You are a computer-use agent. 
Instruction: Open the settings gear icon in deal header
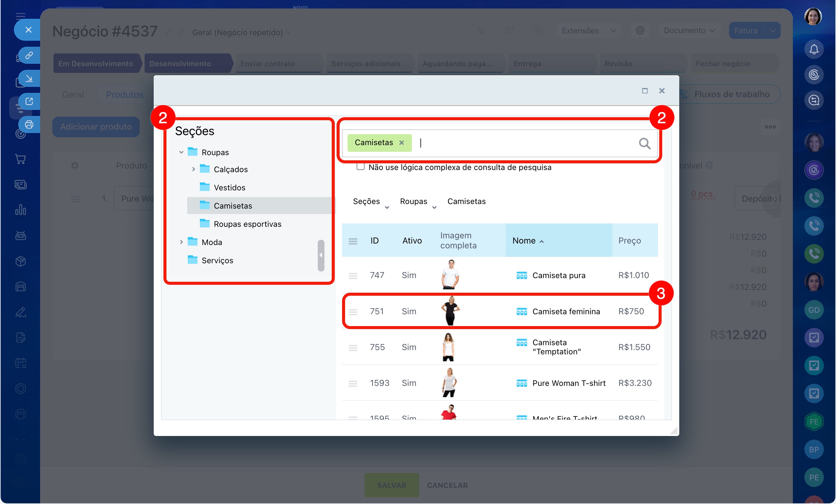639,31
